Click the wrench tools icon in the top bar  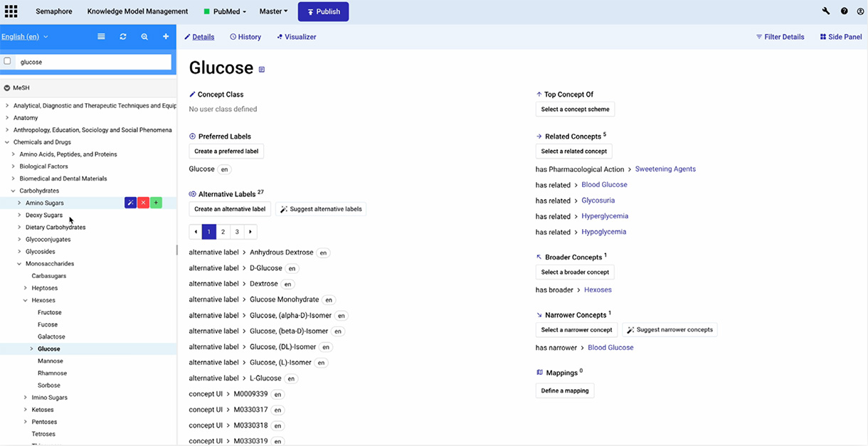click(825, 11)
